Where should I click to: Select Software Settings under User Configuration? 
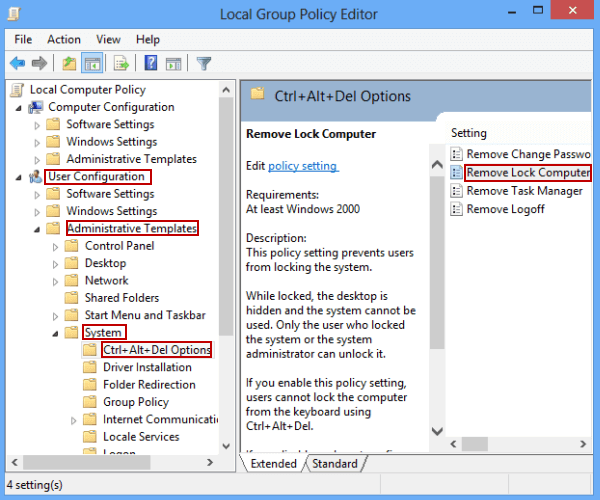[110, 194]
